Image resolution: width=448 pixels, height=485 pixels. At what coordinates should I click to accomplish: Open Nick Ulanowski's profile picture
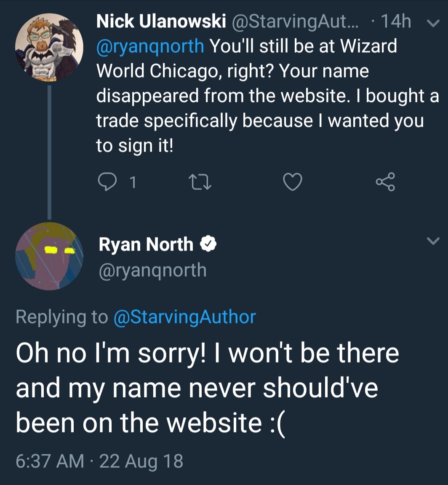(x=49, y=48)
